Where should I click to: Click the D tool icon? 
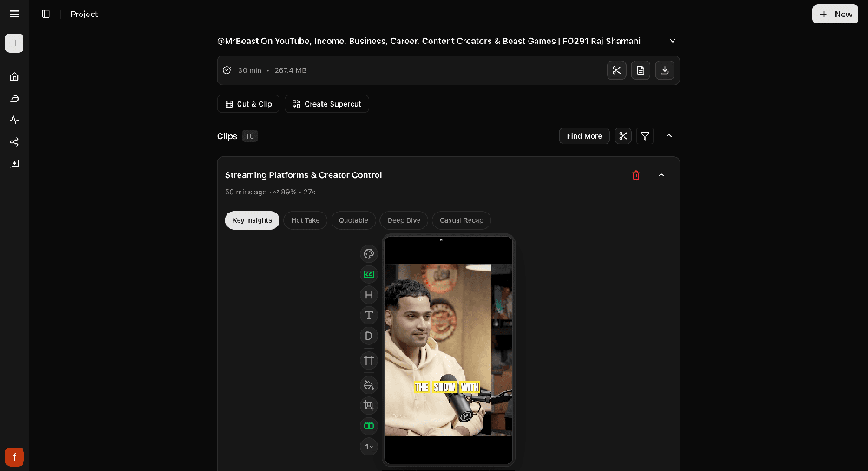[369, 336]
